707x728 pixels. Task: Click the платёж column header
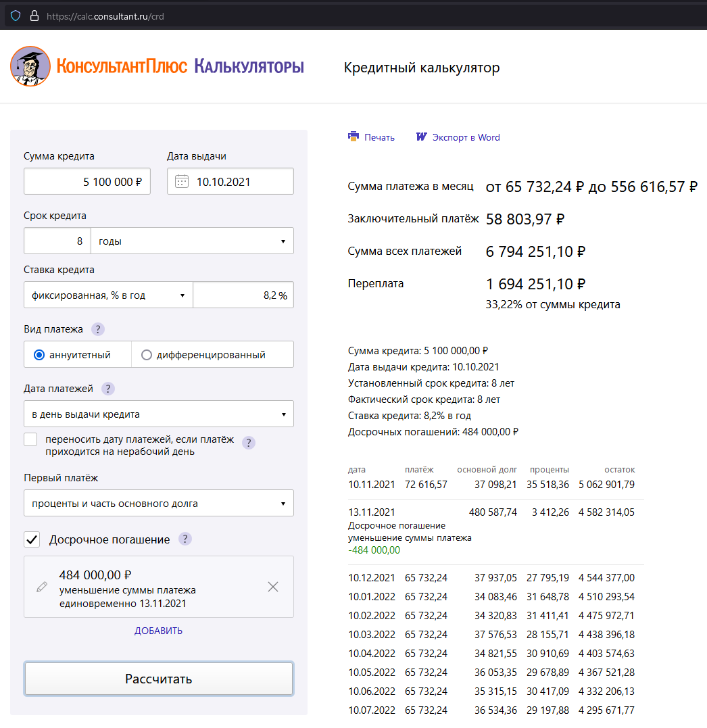click(x=419, y=470)
